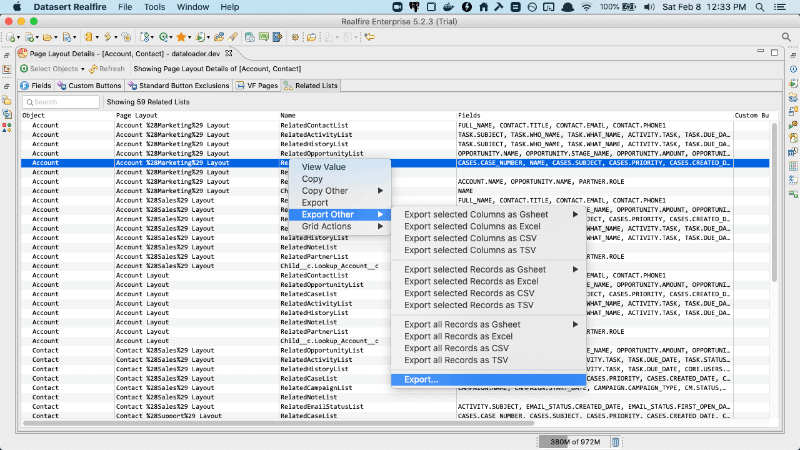Close the Page Layout Details editor tab
Screen dimensions: 800x450
229,53
